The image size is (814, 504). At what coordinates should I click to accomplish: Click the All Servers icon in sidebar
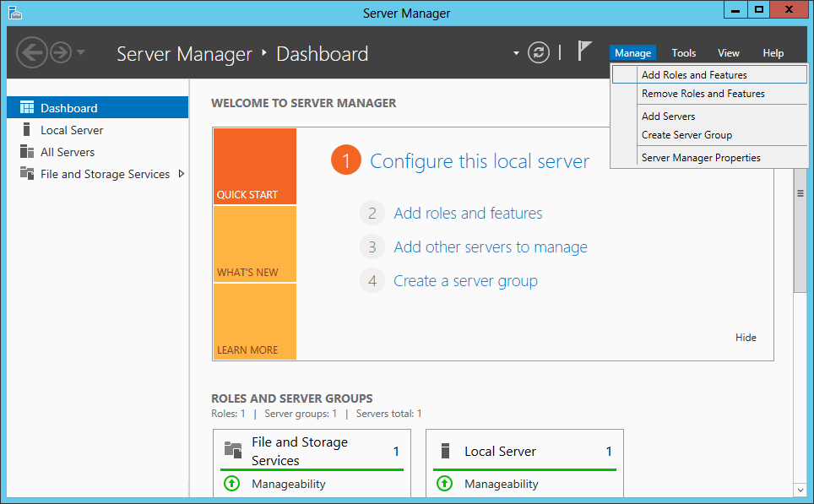27,152
